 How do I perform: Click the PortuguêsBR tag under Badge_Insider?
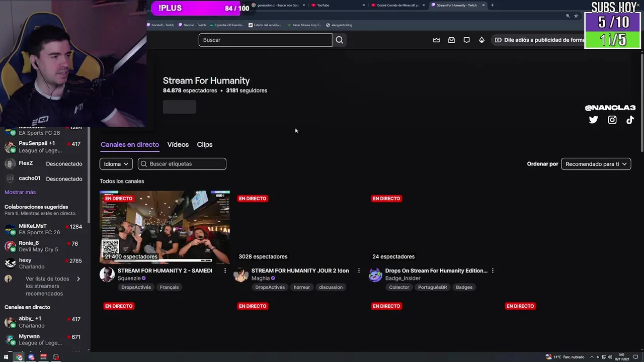click(433, 287)
